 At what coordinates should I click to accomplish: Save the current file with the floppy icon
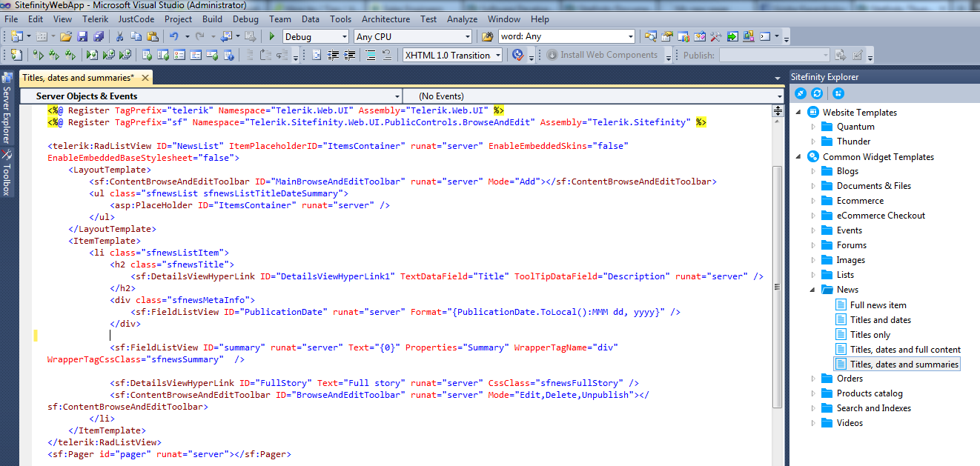pos(82,36)
